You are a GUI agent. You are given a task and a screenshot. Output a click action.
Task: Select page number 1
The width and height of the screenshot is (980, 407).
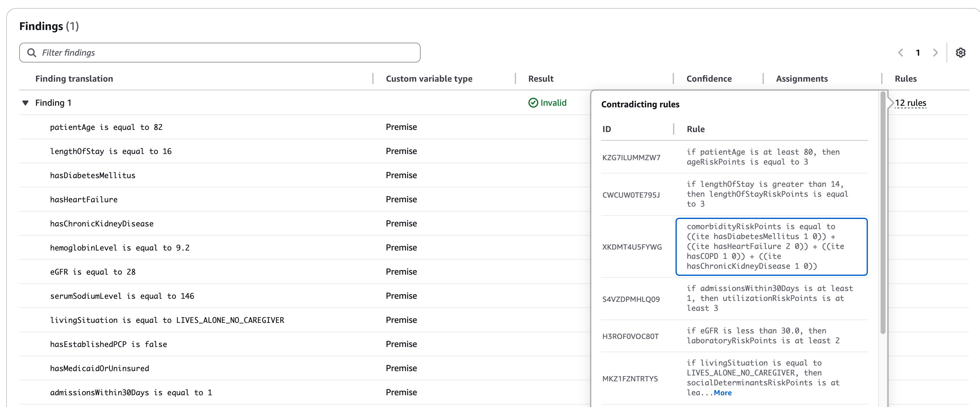point(918,53)
